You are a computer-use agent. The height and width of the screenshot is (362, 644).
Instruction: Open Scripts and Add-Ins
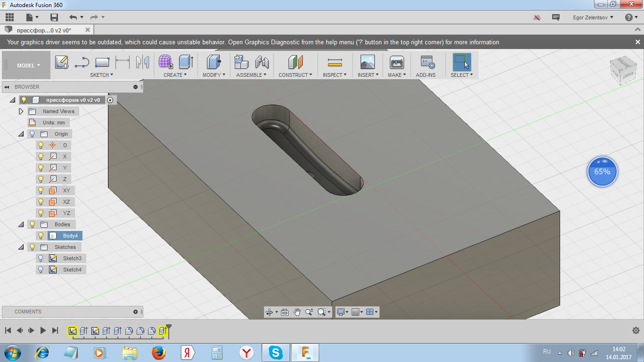click(427, 62)
